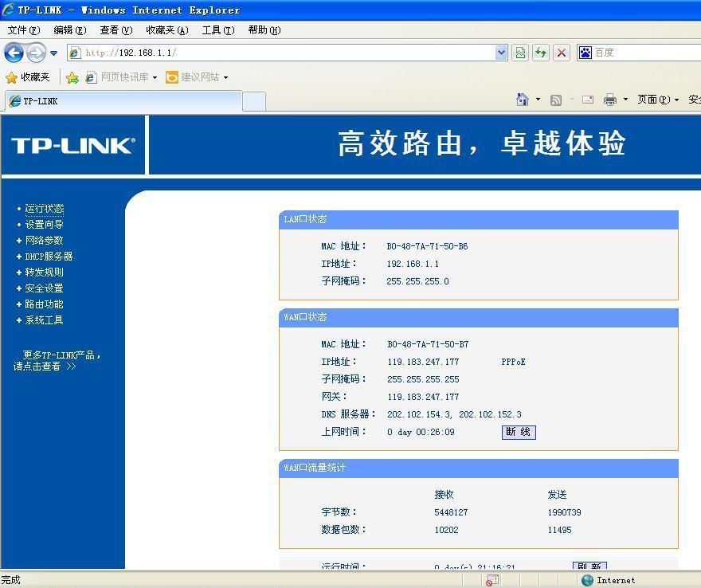
Task: Open the recent pages dropdown arrow
Action: (54, 53)
